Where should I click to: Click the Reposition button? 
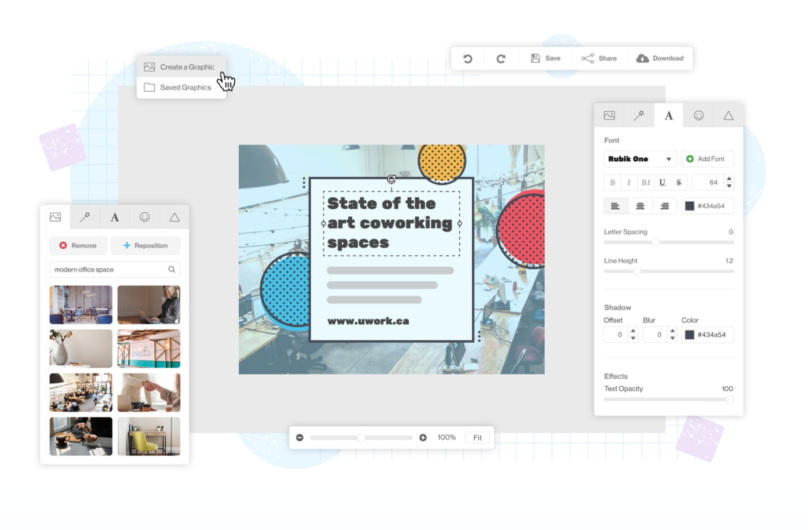(146, 245)
